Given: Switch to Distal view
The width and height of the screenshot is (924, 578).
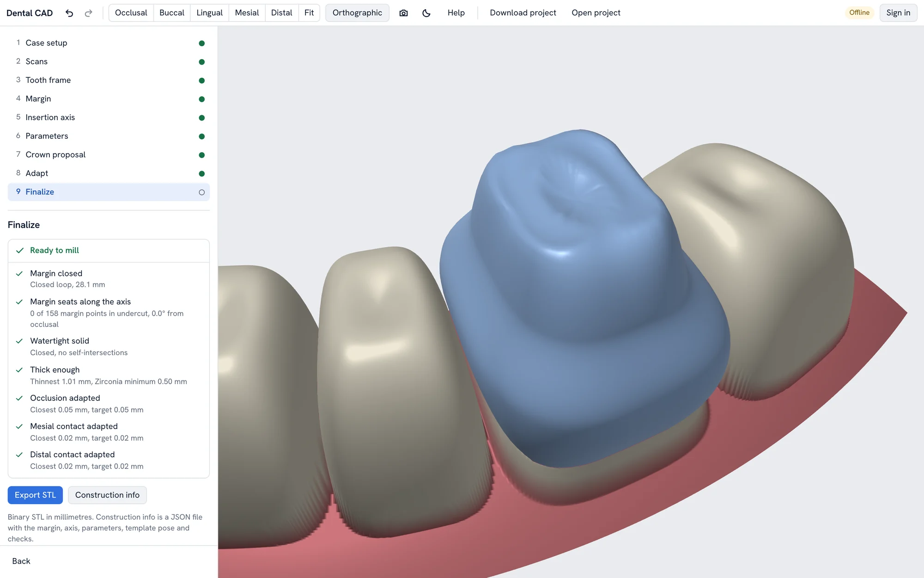Looking at the screenshot, I should 282,13.
